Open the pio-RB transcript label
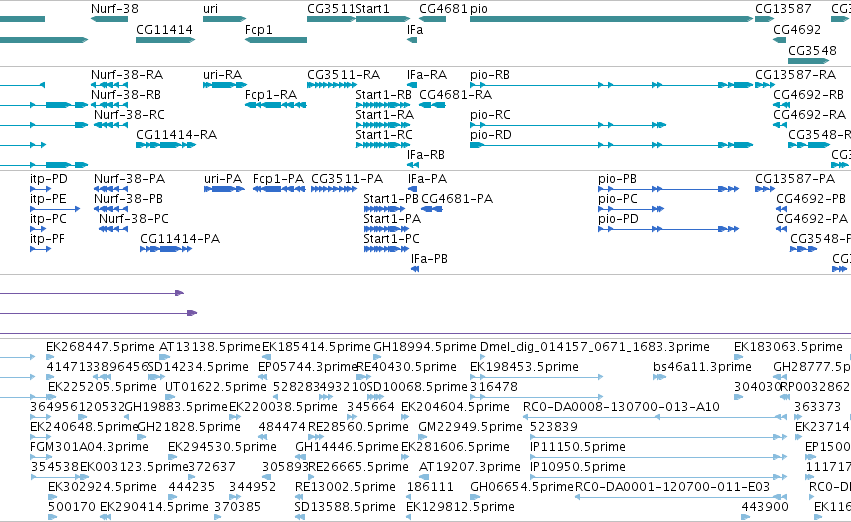Viewport: 851px width, 522px height. tap(490, 74)
